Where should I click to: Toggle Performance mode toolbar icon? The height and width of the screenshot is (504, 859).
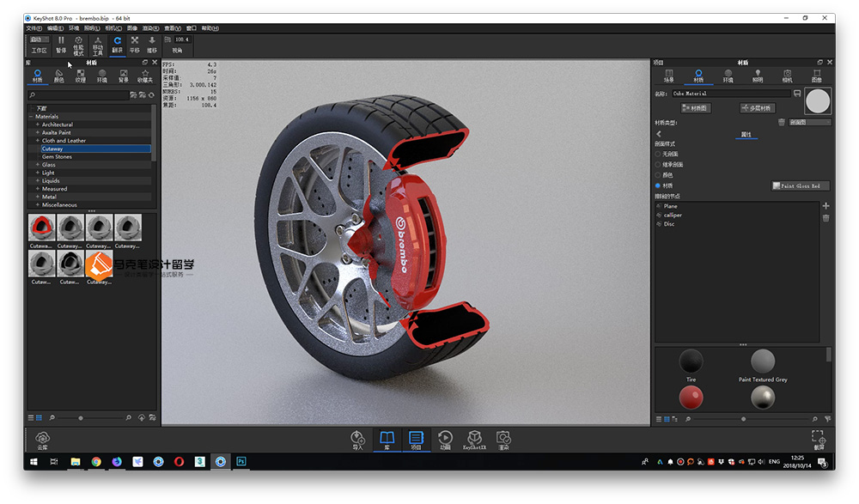(x=78, y=46)
